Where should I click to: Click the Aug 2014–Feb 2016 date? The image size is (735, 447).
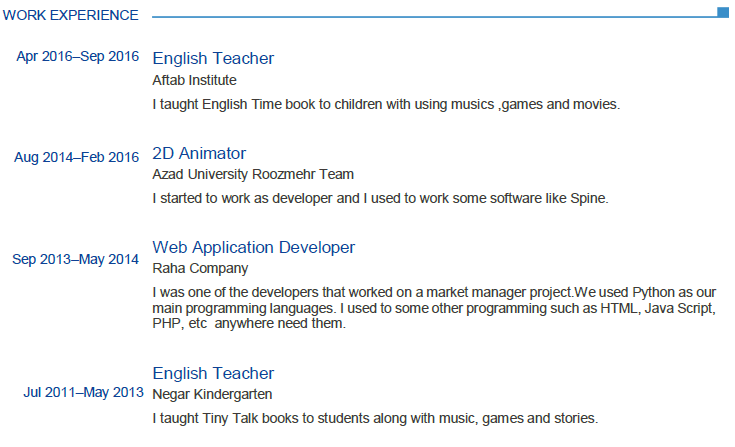click(x=77, y=157)
